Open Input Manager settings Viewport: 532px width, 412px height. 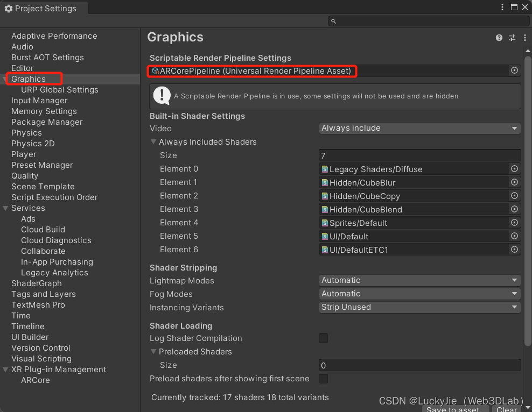coord(39,101)
